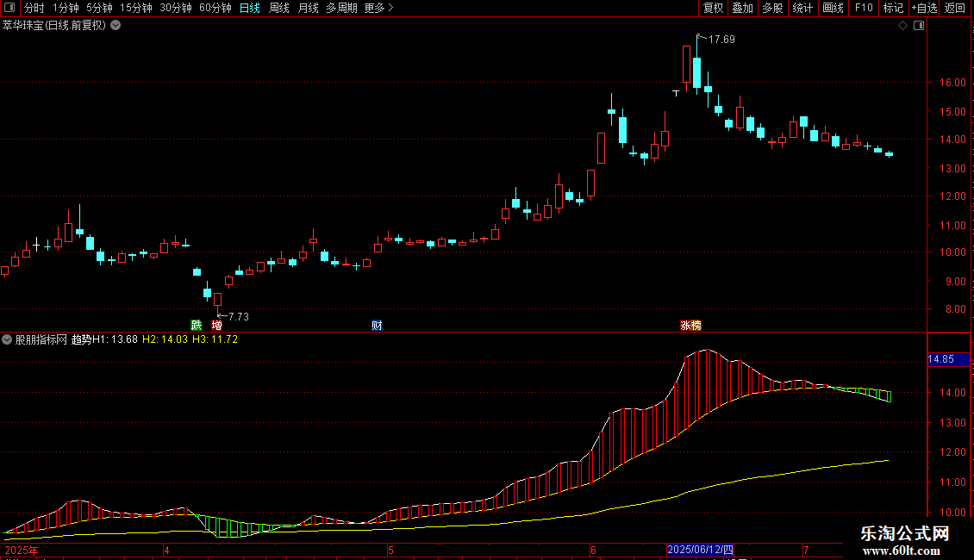Switch to 日线 daily chart
The image size is (974, 560).
(250, 8)
